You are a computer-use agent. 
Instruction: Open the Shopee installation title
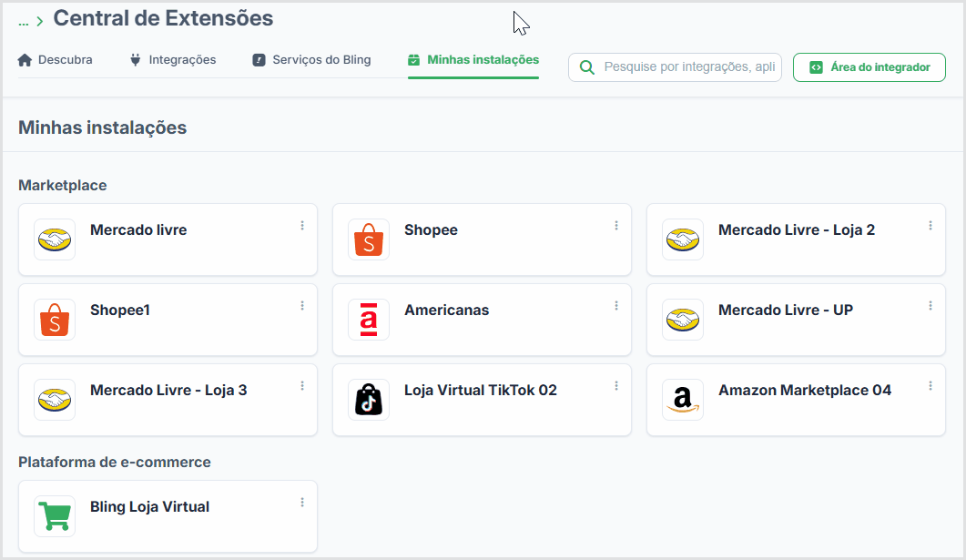431,229
